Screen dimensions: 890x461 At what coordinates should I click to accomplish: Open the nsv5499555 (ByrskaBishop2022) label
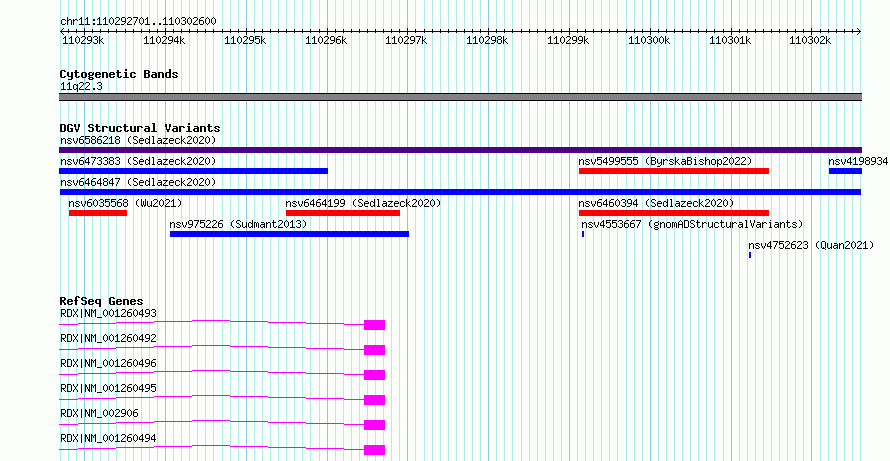tap(665, 161)
